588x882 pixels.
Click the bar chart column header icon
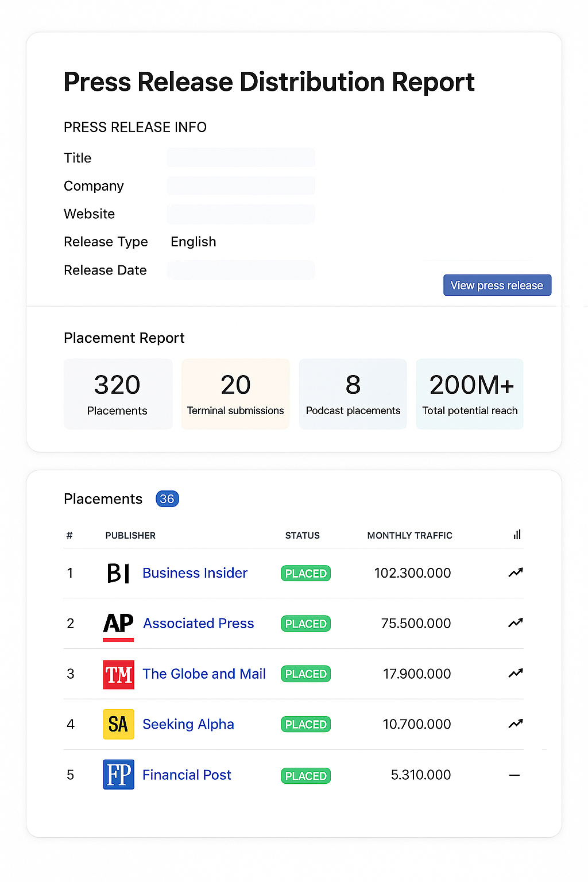click(x=517, y=535)
